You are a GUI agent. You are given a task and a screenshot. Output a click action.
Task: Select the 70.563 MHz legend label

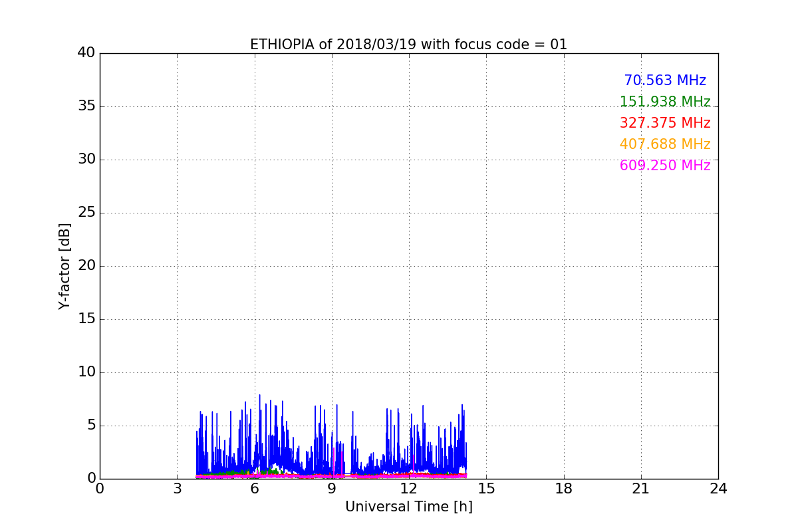[x=665, y=80]
